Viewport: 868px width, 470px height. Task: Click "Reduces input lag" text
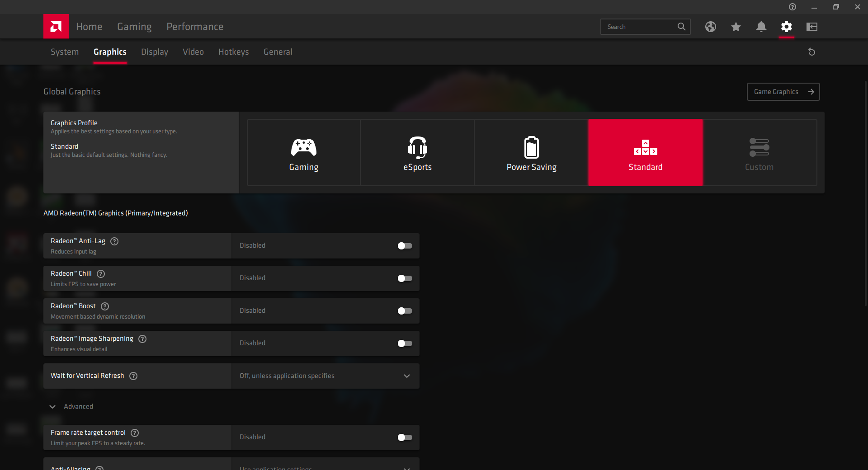73,252
